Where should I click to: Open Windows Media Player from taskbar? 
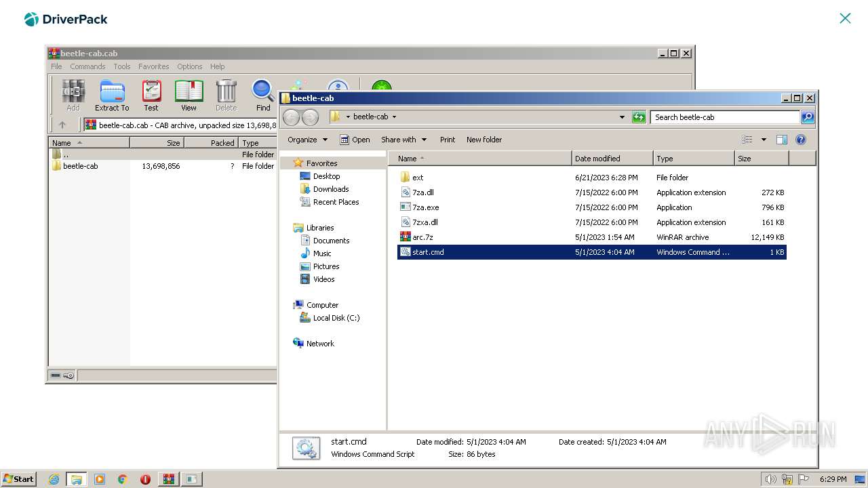pyautogui.click(x=100, y=479)
